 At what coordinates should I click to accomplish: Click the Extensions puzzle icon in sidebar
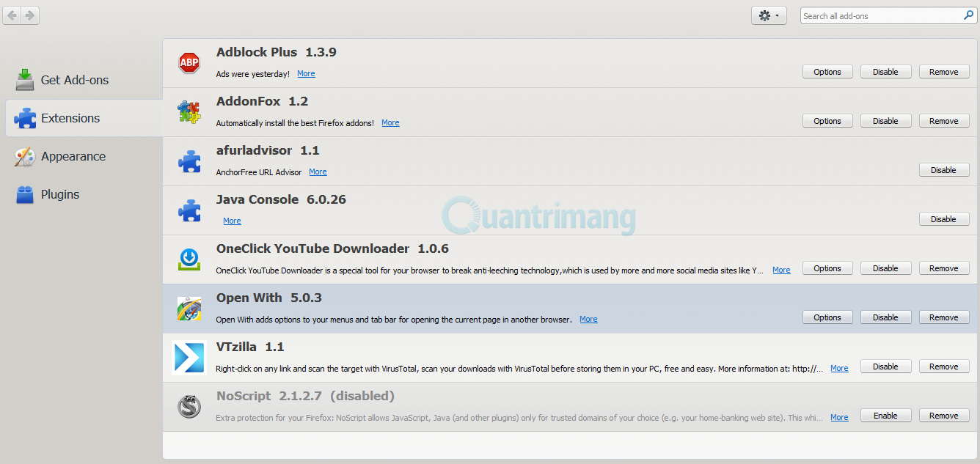click(25, 118)
